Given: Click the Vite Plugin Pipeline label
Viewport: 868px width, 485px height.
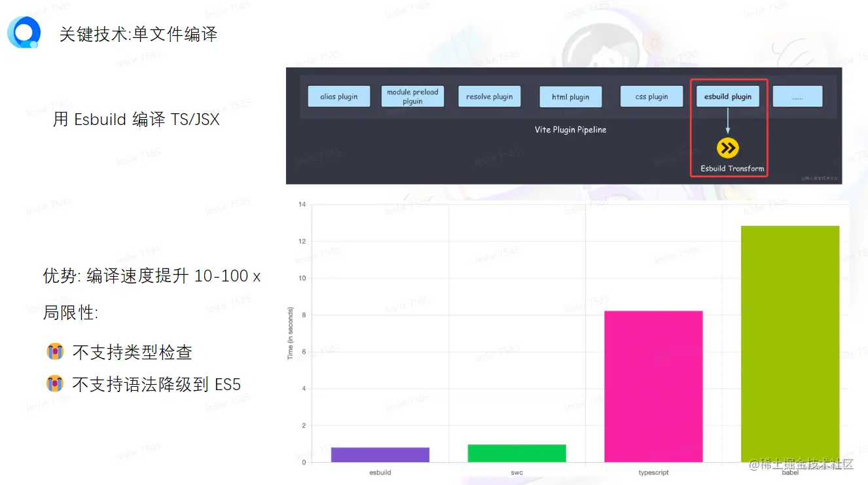Looking at the screenshot, I should pos(570,130).
